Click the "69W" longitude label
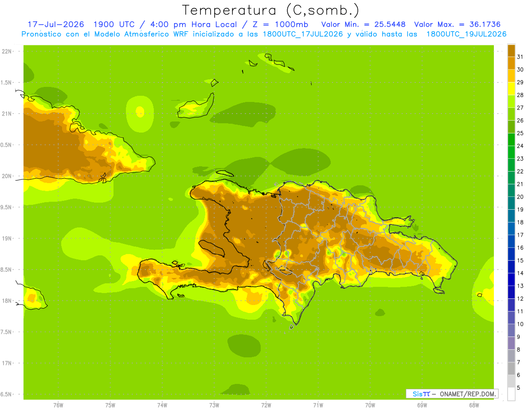Image resolution: width=532 pixels, height=411 pixels. click(422, 405)
